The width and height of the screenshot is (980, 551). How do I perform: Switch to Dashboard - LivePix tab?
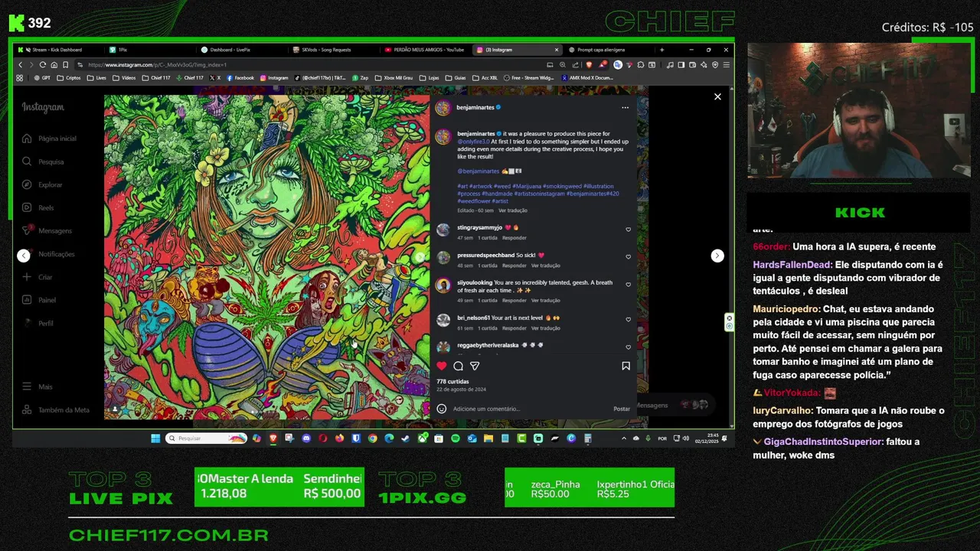240,50
